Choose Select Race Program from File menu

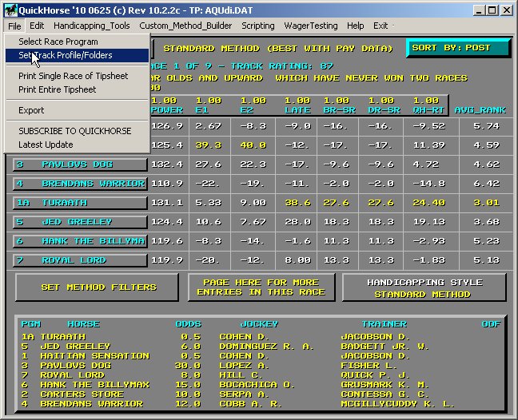point(77,42)
